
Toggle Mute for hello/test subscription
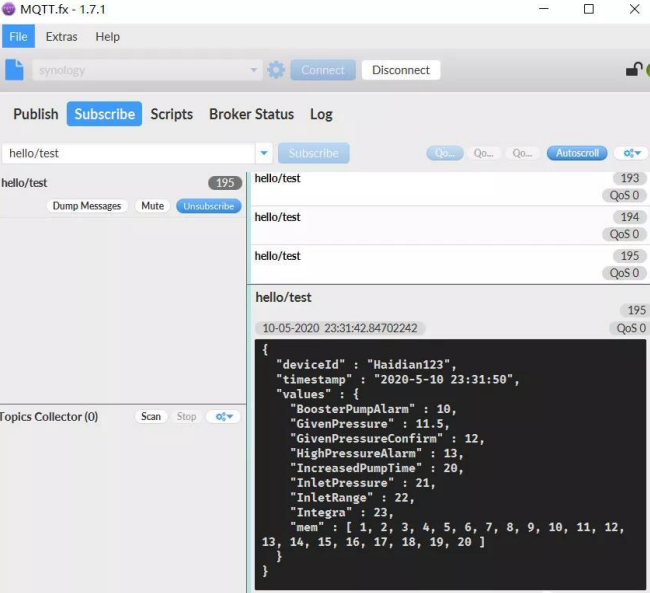152,206
